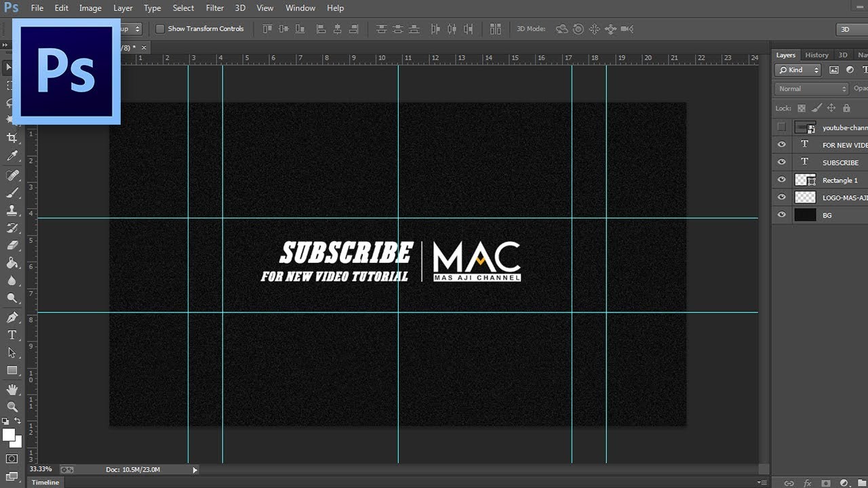This screenshot has height=488, width=868.
Task: Click Align Horizontal Centers icon
Action: point(337,28)
